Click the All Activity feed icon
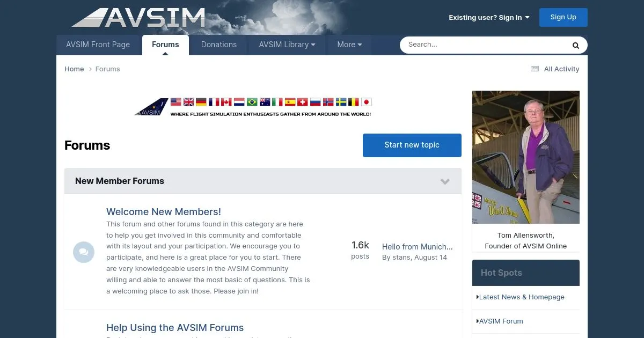The width and height of the screenshot is (644, 338). (x=535, y=69)
